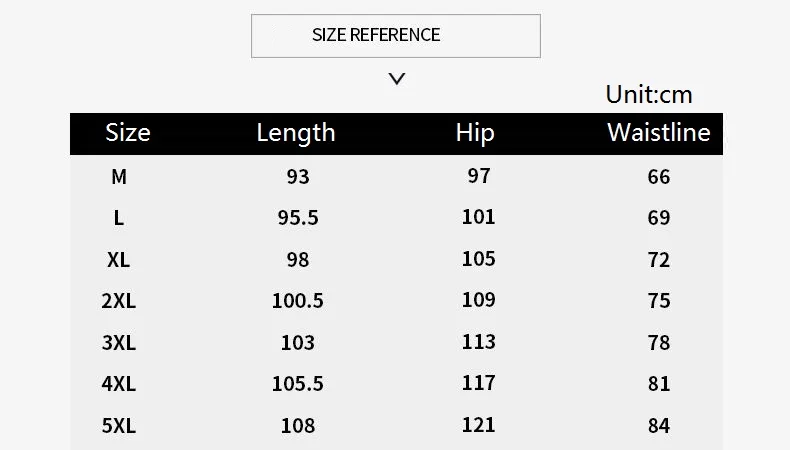Click the Unit:cm label

coord(649,94)
